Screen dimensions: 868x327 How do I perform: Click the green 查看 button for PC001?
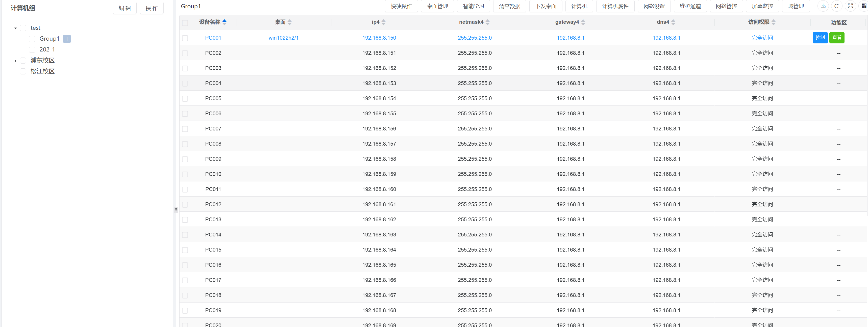click(837, 38)
